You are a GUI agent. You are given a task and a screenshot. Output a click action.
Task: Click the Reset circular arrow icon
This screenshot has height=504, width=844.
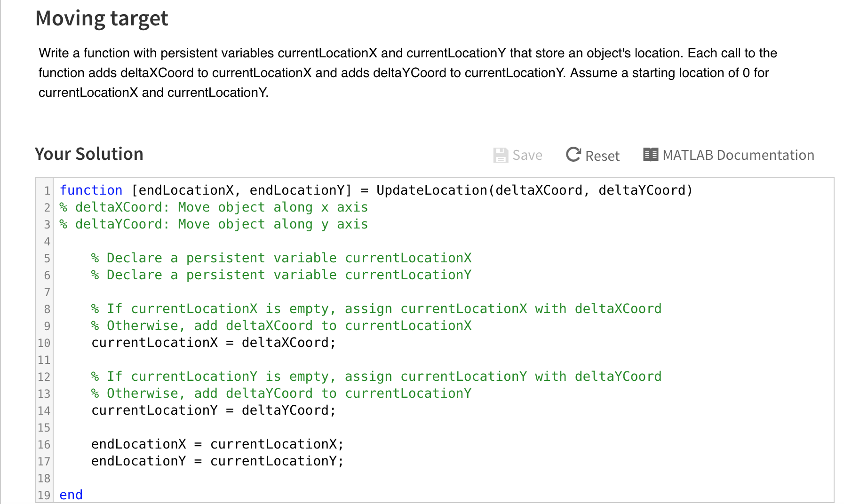tap(573, 154)
